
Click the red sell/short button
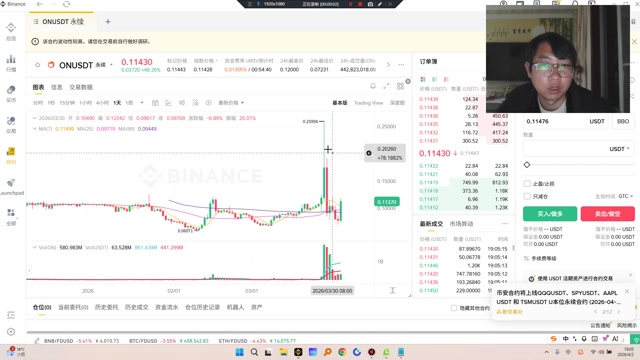607,213
